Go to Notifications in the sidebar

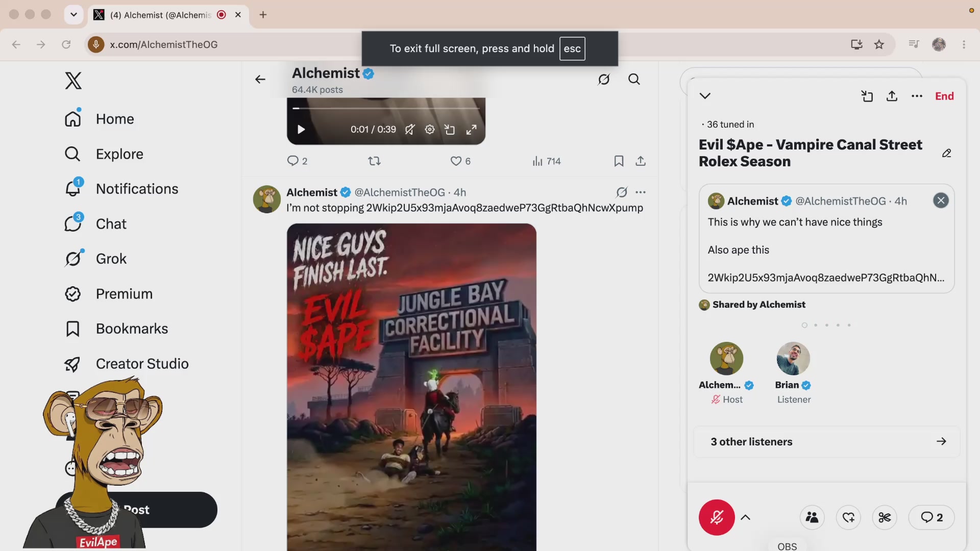pyautogui.click(x=121, y=189)
